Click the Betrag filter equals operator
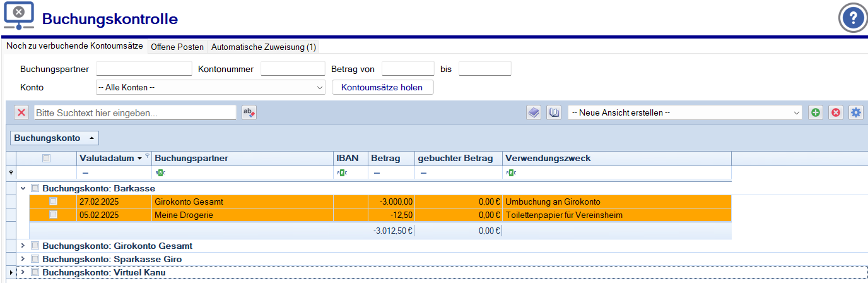Image resolution: width=868 pixels, height=283 pixels. coord(377,172)
